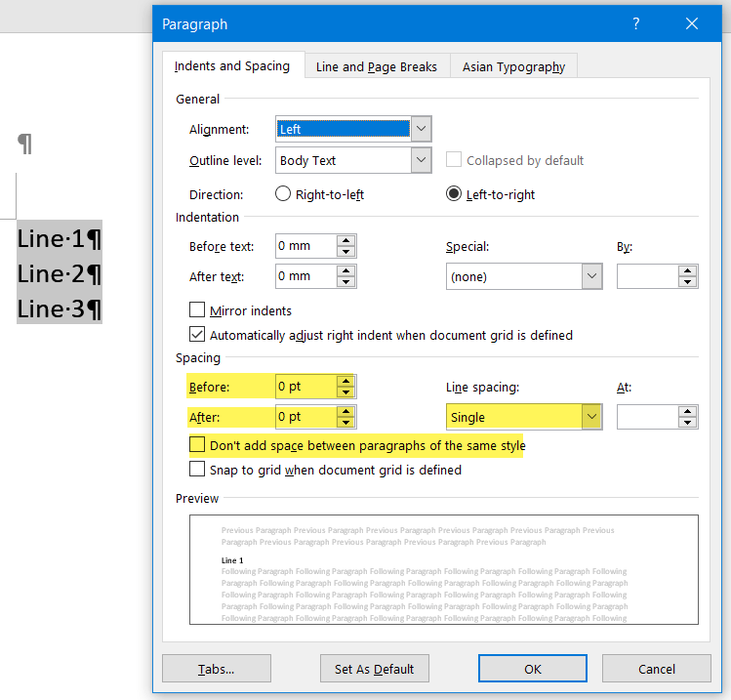Click the Alignment field showing Left
The image size is (731, 700).
tap(344, 129)
